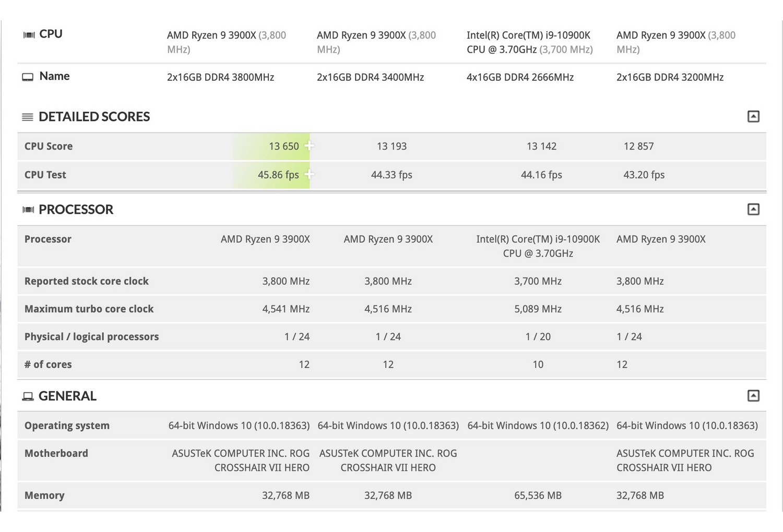Select the 1 / 20 processors value
Viewport: 783px width, 532px height.
(538, 337)
